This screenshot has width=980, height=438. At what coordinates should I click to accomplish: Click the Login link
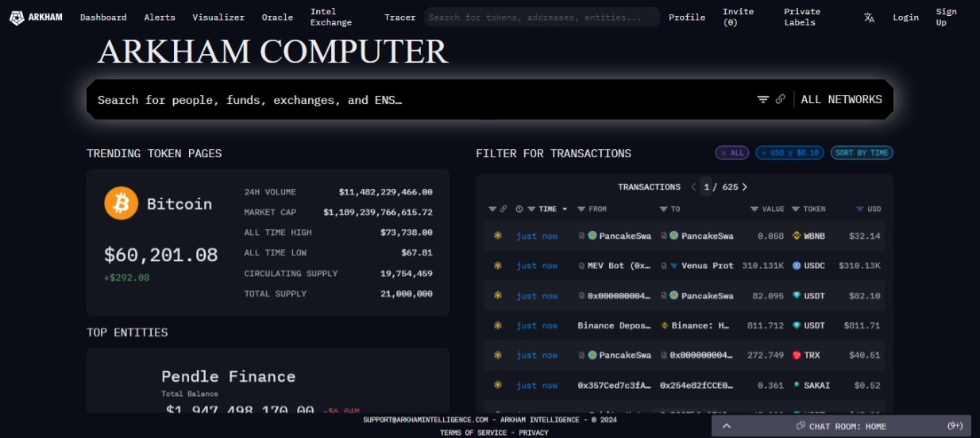(x=905, y=17)
